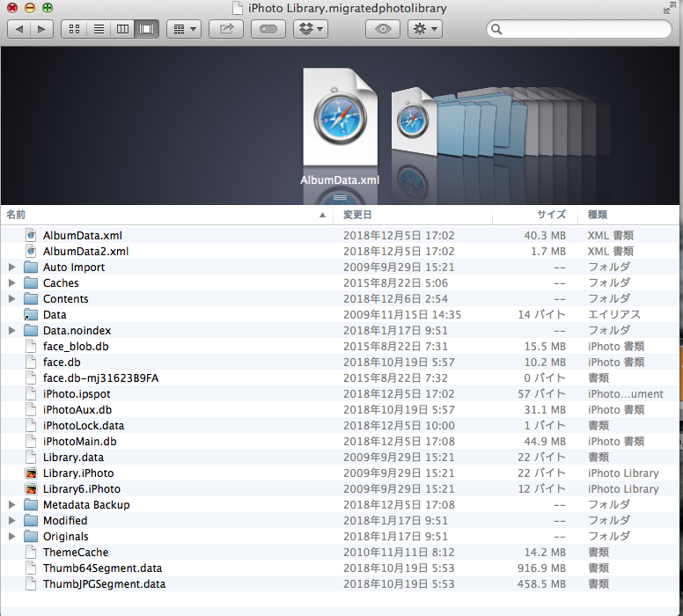Expand the Metadata Backup folder

pos(11,504)
